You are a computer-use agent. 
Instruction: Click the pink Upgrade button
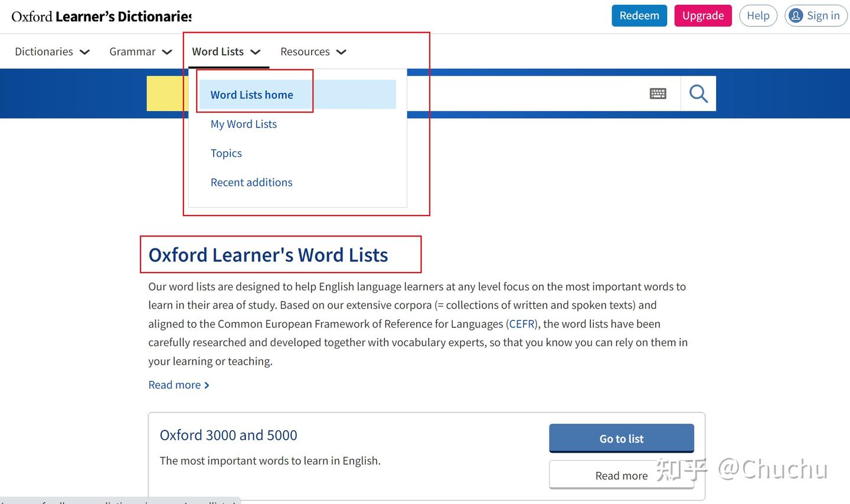(x=703, y=15)
